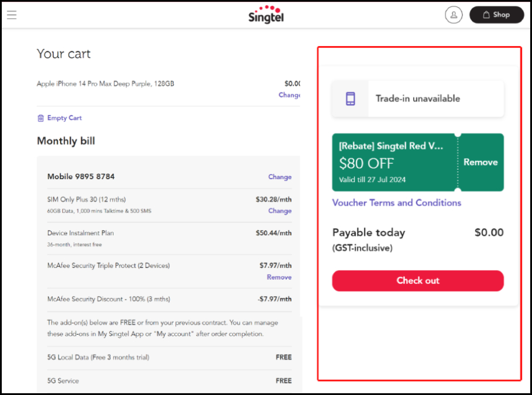Click the 60GB Data plan details text
The width and height of the screenshot is (532, 395).
[x=99, y=211]
